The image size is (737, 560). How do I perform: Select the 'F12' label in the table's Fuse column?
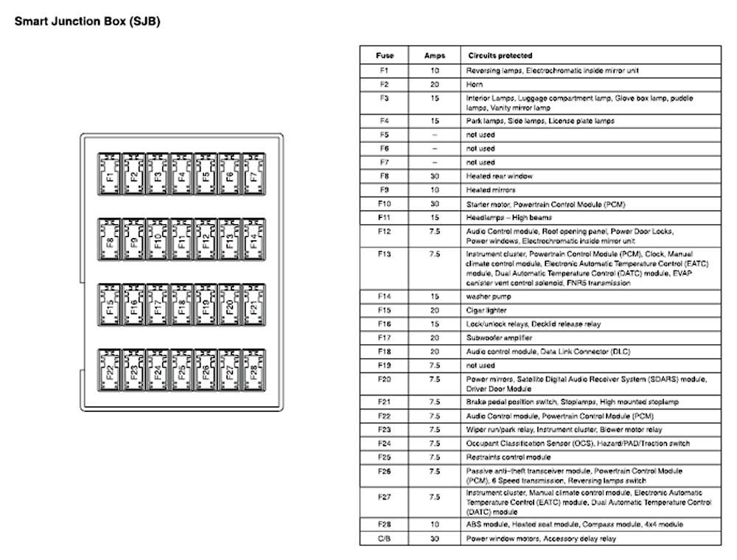[385, 231]
